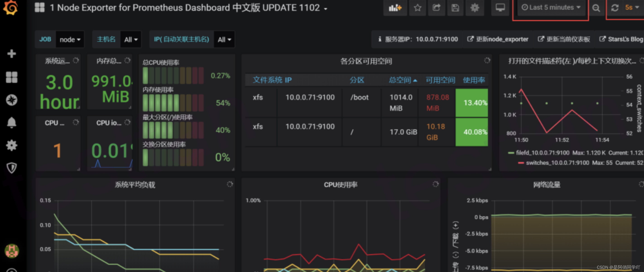Sort table by 分区 column
The image size is (644, 272).
click(357, 80)
